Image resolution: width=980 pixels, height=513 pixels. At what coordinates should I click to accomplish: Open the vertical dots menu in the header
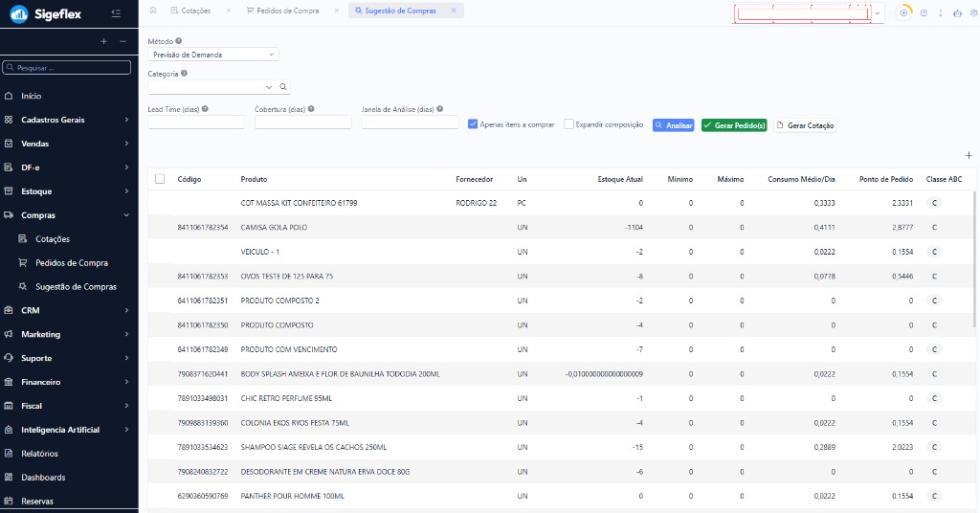[x=940, y=13]
